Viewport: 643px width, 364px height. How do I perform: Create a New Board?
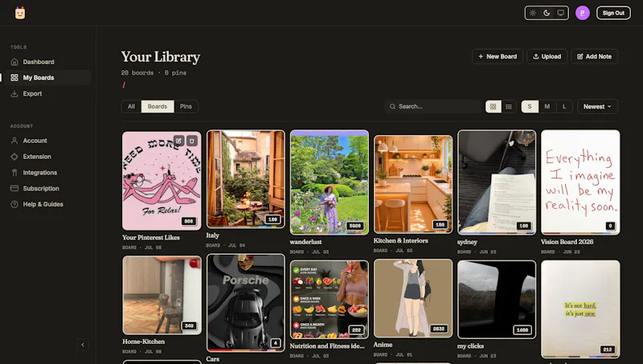point(498,56)
